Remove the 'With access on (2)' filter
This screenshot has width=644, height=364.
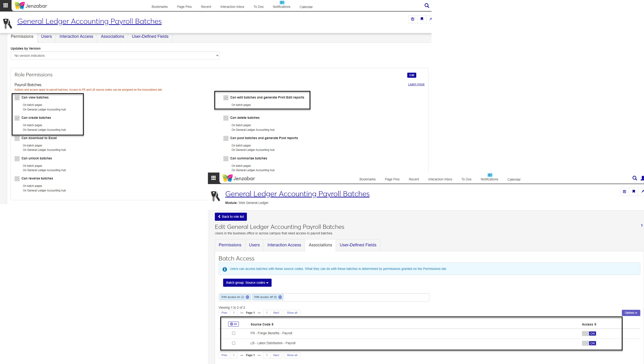pyautogui.click(x=248, y=297)
